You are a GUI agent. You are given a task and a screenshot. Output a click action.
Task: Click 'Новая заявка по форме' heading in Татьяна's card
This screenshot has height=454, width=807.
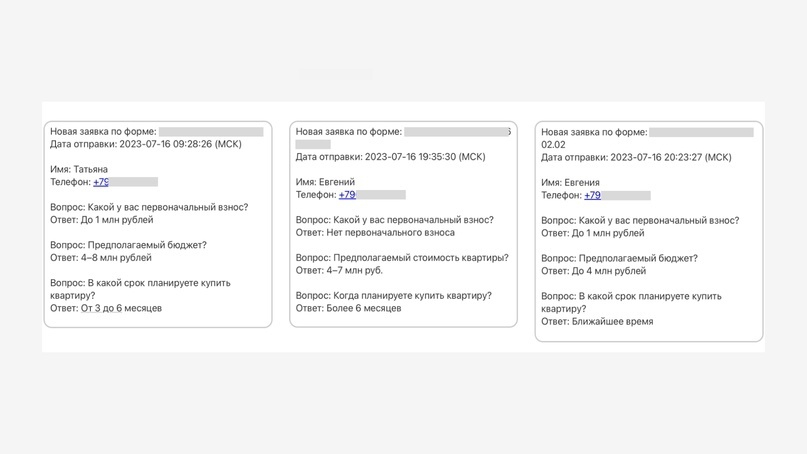point(103,131)
